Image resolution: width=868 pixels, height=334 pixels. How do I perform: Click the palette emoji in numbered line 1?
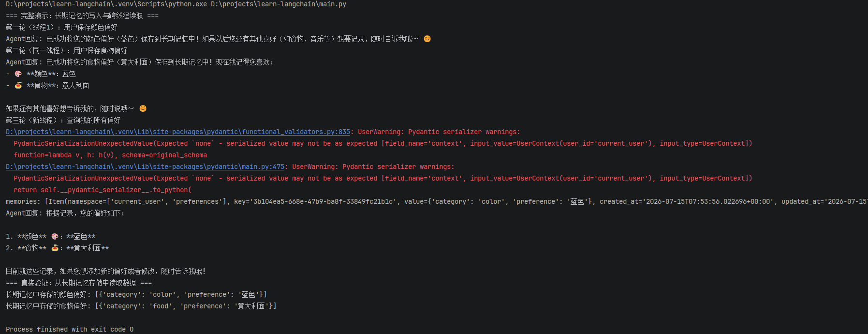[55, 236]
